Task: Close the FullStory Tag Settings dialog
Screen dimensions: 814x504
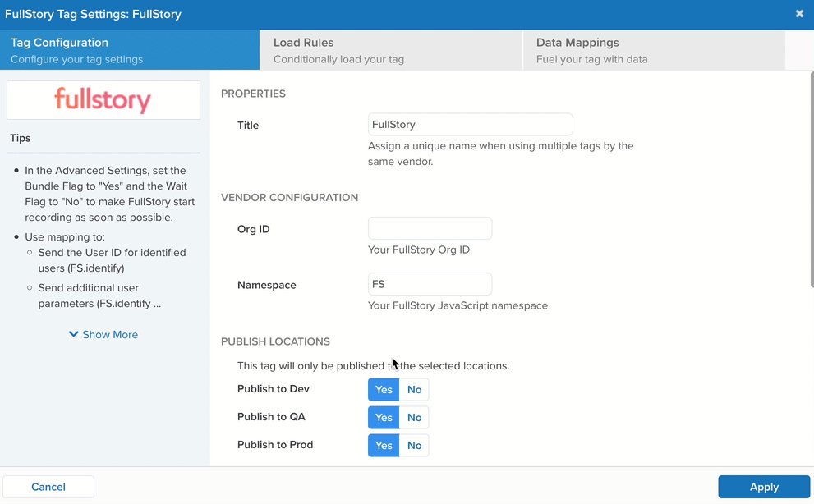Action: tap(799, 14)
